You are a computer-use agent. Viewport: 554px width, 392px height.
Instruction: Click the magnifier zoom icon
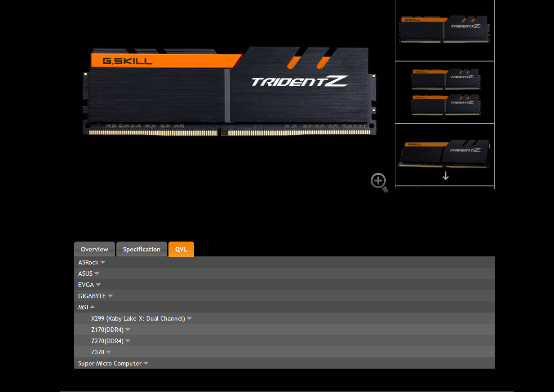379,183
